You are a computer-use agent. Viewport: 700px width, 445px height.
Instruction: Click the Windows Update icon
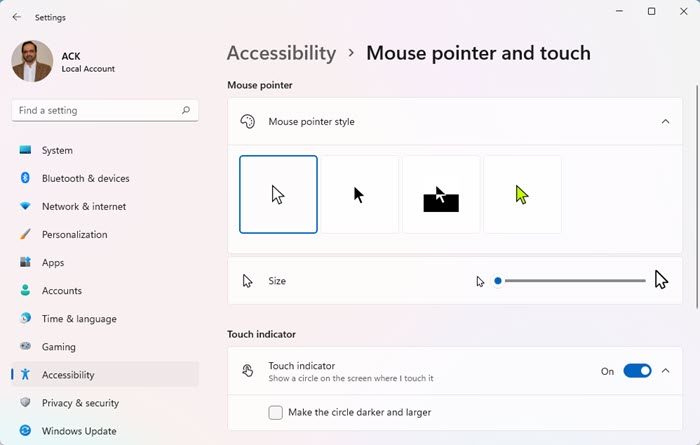[x=25, y=431]
